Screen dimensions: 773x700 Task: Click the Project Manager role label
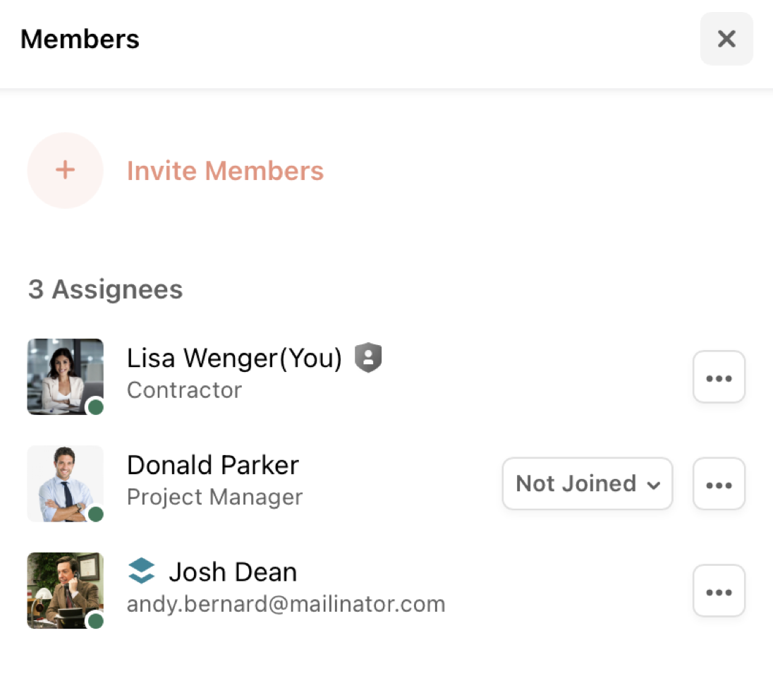[215, 497]
